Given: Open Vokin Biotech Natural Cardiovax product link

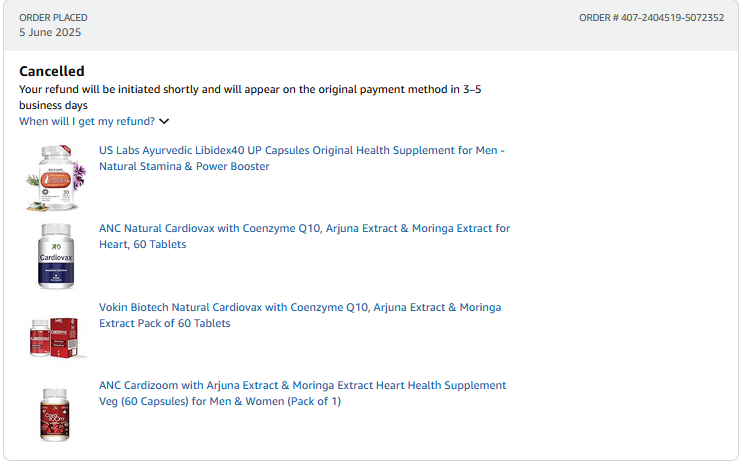Looking at the screenshot, I should coord(300,315).
